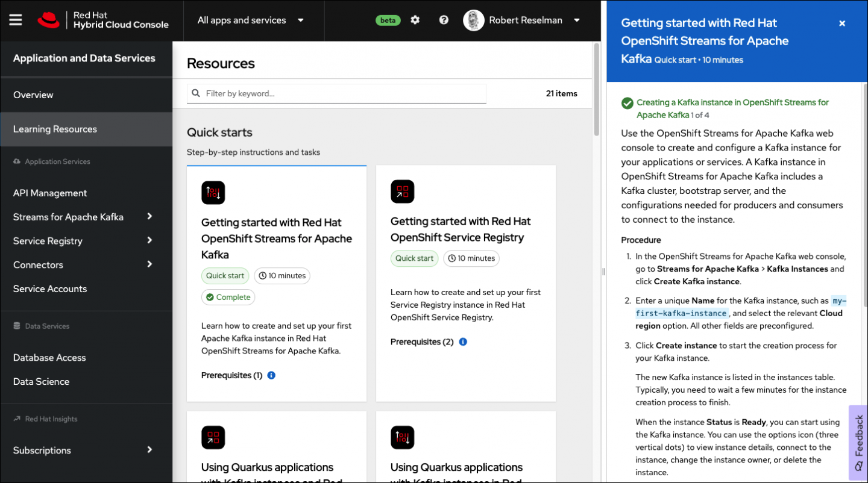Expand Streams for Apache Kafka in the sidebar

tap(86, 217)
